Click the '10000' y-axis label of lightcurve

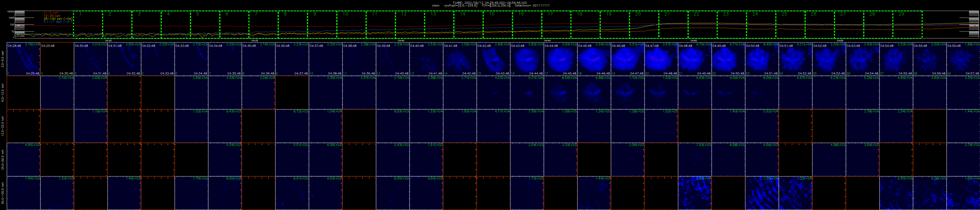tap(11, 12)
